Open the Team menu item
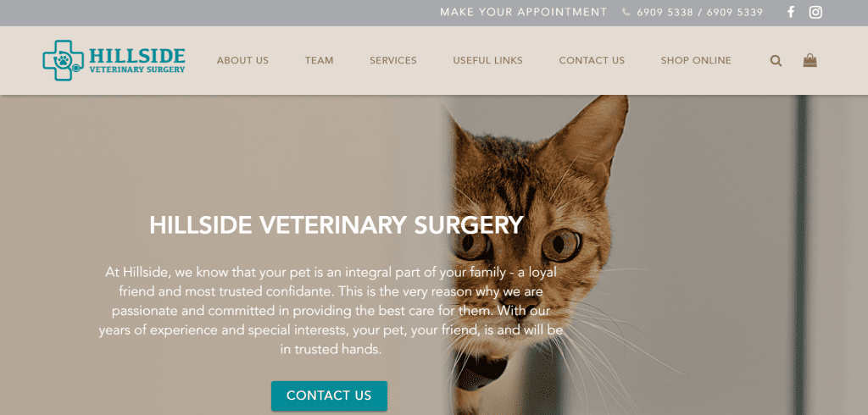This screenshot has width=868, height=415. click(x=319, y=61)
